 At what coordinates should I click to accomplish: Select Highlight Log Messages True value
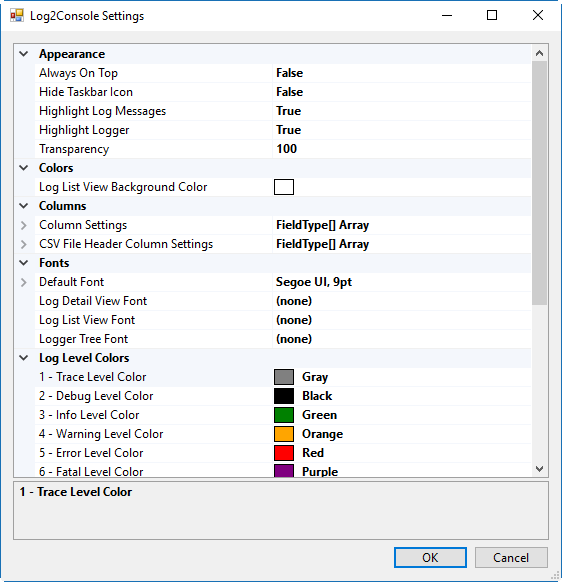coord(288,111)
